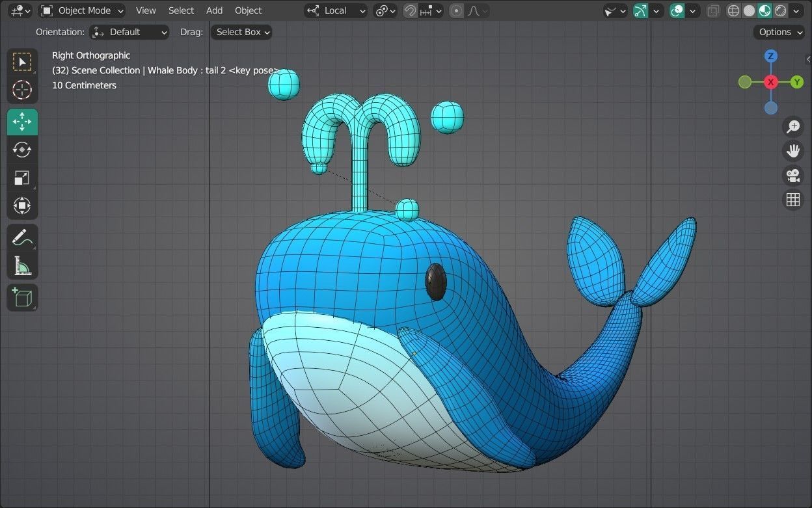
Task: Open the Add menu
Action: coord(214,10)
